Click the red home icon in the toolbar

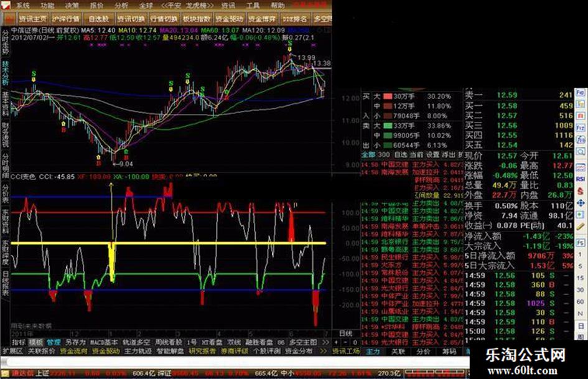tap(9, 19)
